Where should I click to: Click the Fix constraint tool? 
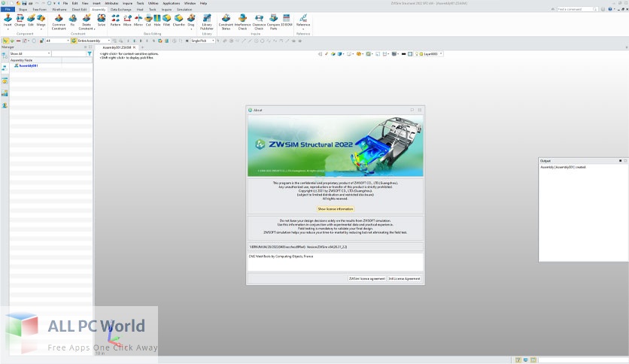pos(73,20)
